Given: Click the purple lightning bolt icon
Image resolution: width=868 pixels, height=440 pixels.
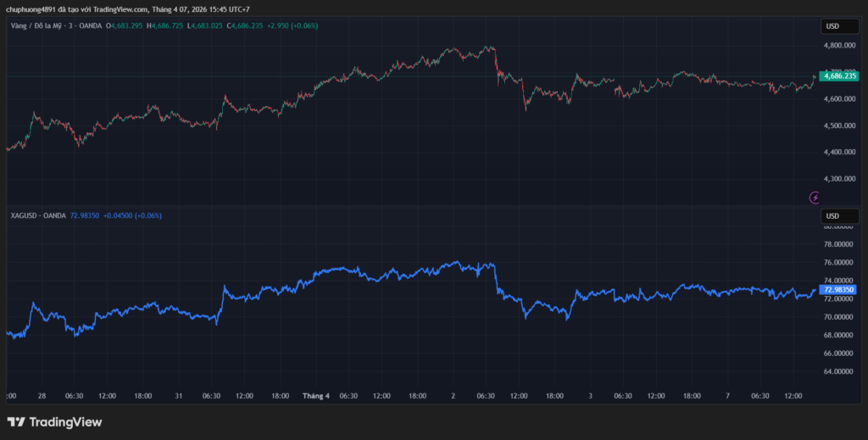Looking at the screenshot, I should point(815,198).
